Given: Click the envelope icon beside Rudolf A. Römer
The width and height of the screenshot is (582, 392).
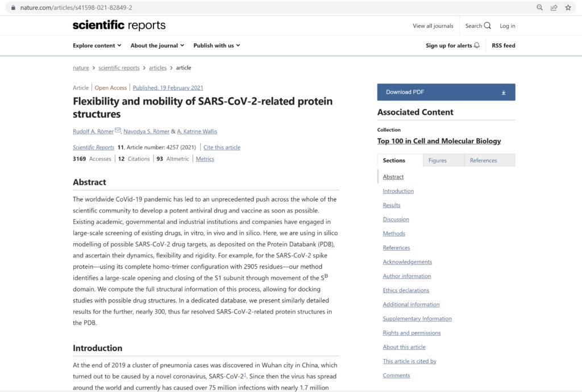Looking at the screenshot, I should coord(118,129).
